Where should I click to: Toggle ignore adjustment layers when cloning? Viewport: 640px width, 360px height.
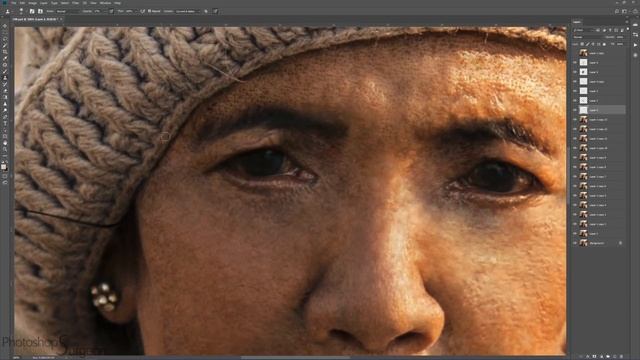(206, 11)
